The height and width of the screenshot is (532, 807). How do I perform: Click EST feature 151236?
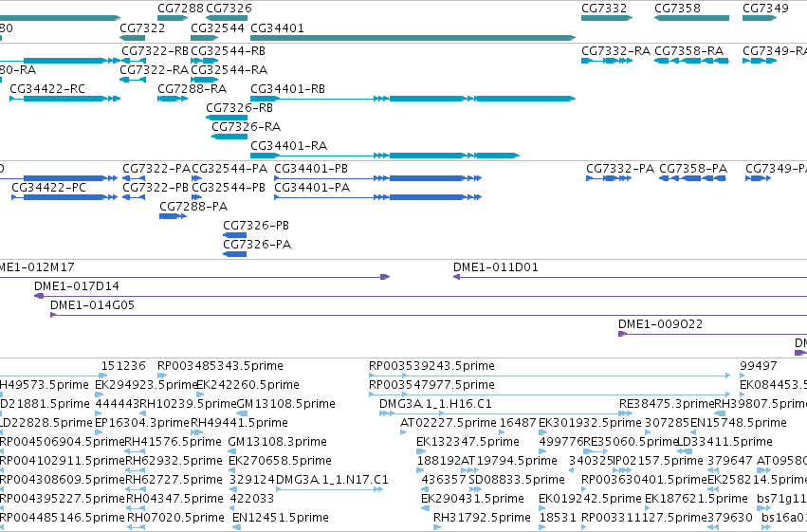104,376
